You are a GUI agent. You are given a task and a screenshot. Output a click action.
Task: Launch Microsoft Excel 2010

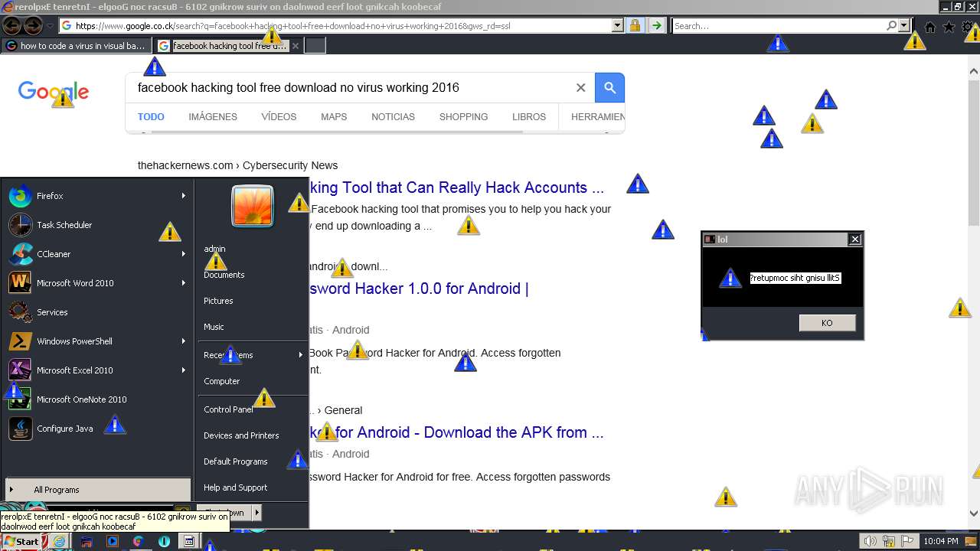coord(96,370)
